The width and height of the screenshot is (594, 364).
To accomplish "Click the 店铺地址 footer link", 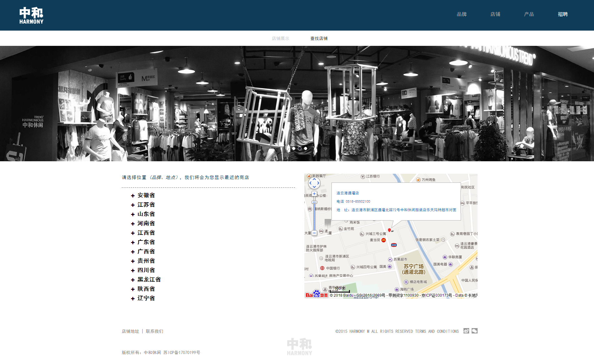I will (130, 331).
